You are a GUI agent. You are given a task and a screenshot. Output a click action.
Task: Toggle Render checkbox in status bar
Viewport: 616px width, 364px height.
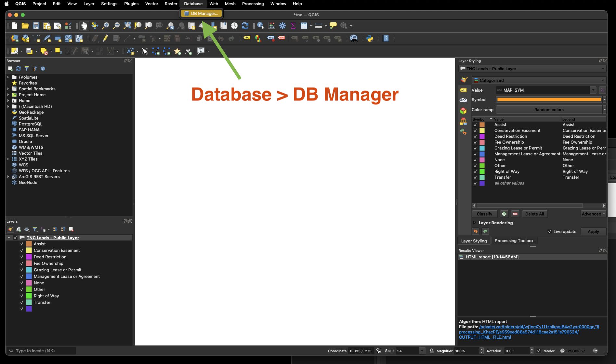coord(539,351)
